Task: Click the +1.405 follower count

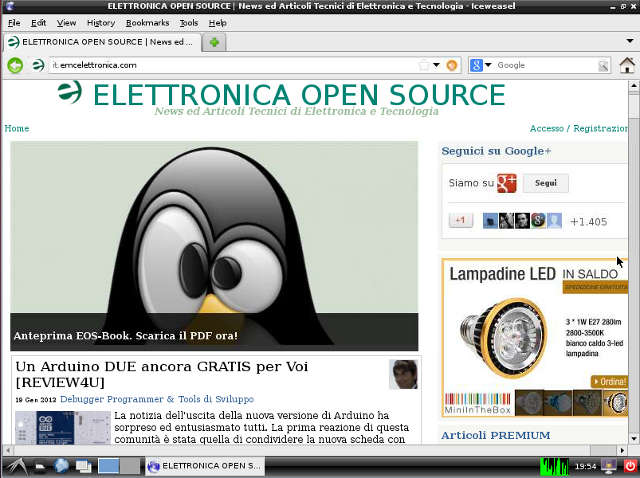Action: [589, 222]
